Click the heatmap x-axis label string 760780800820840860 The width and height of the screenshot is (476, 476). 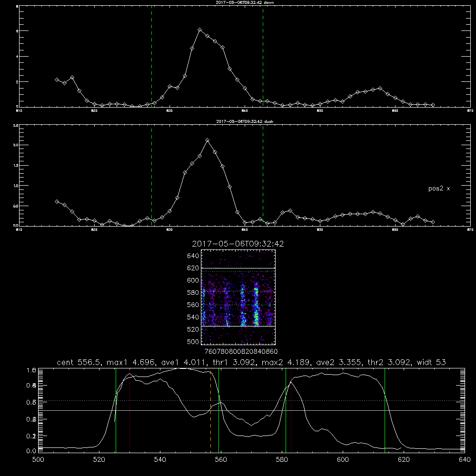241,351
